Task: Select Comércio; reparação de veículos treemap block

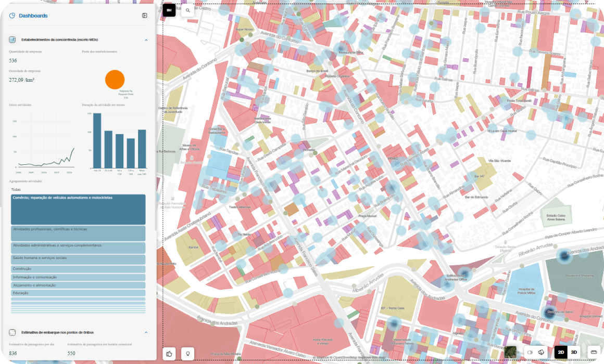Action: pyautogui.click(x=78, y=209)
